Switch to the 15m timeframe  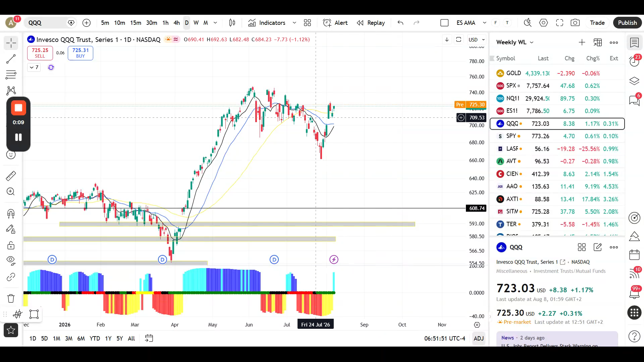pos(136,23)
